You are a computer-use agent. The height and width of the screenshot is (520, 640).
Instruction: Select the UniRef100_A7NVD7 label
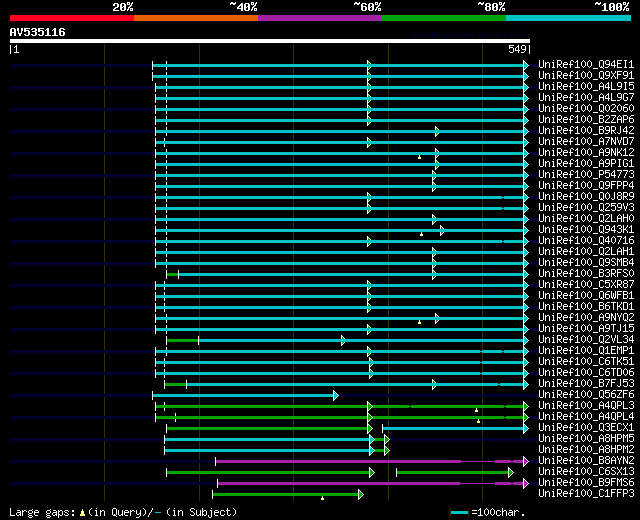coord(586,142)
